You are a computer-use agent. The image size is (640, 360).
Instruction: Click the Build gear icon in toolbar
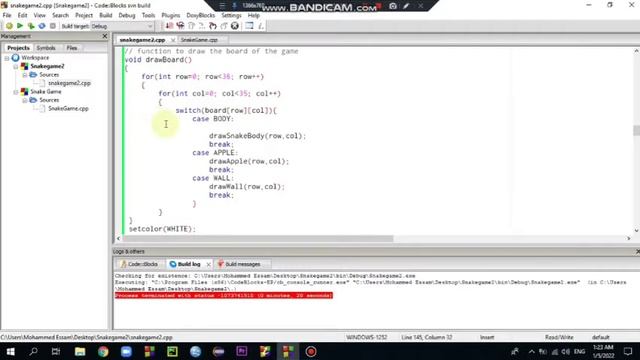[x=9, y=26]
